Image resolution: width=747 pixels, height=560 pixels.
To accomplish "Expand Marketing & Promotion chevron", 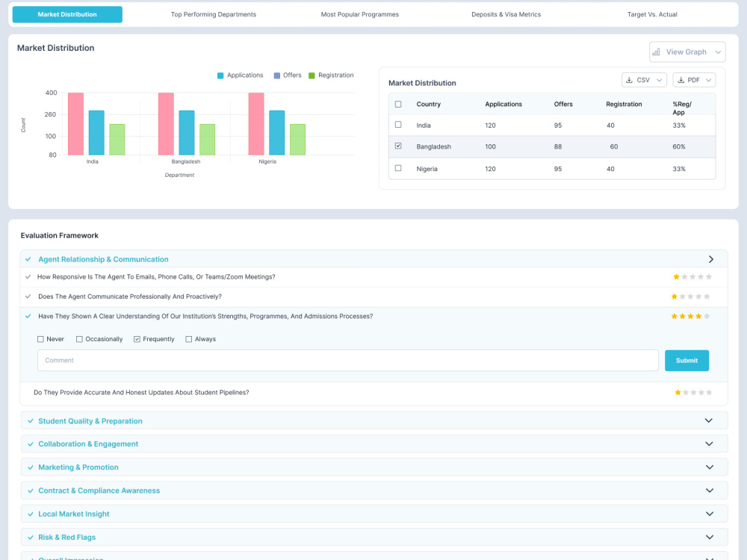I will (710, 467).
